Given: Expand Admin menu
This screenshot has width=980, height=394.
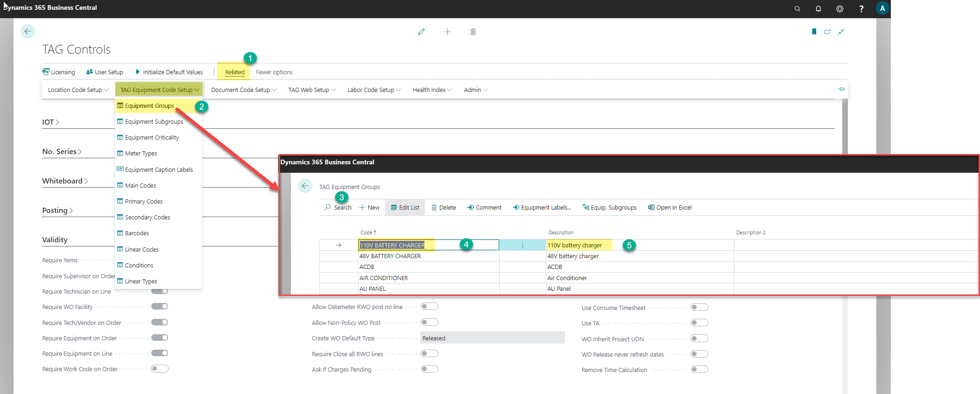Looking at the screenshot, I should click(476, 90).
